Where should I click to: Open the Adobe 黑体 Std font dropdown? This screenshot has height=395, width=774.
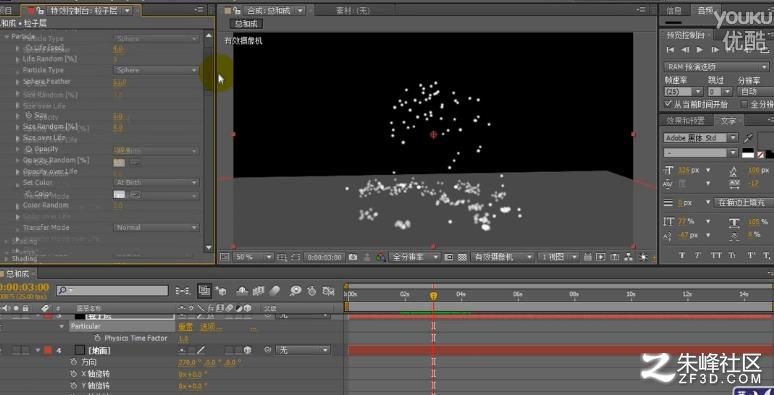click(700, 138)
